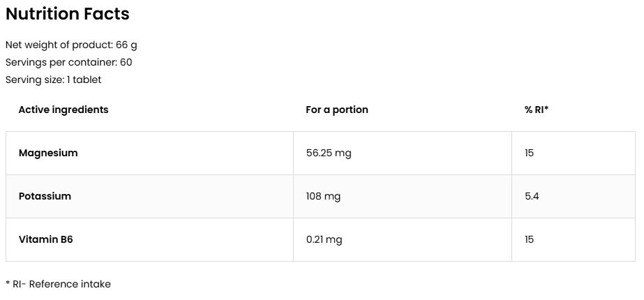This screenshot has height=300, width=644.
Task: Click the servings count 60
Action: point(126,62)
